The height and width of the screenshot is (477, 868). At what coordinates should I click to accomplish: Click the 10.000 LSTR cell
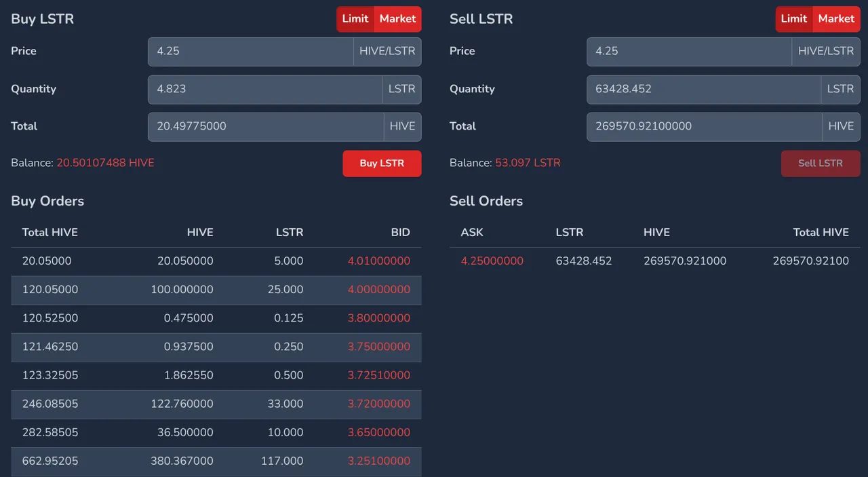pos(285,432)
